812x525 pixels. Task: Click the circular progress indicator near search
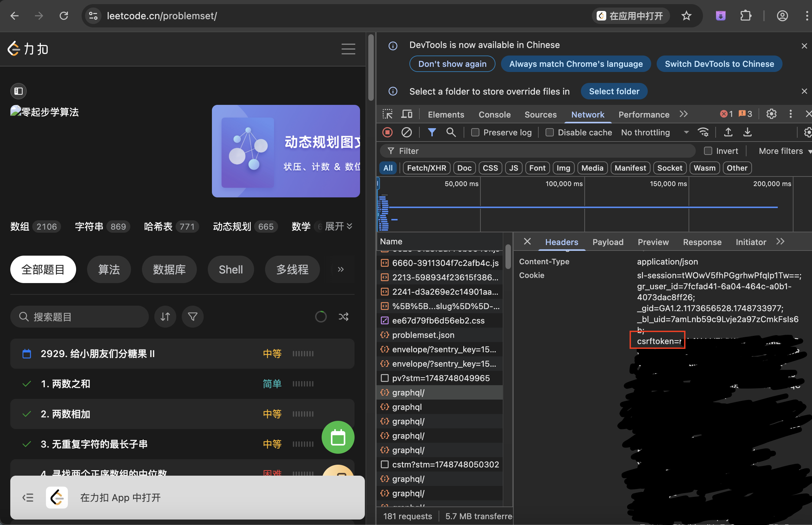point(321,316)
